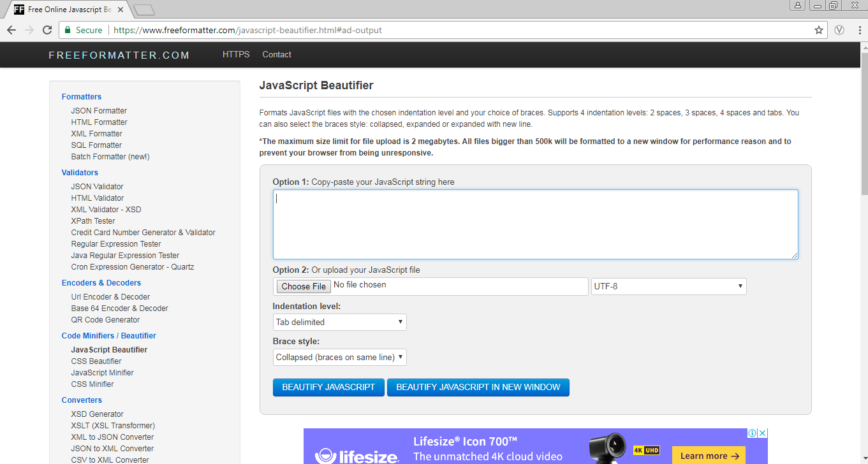
Task: Open the JSON Formatter link
Action: (x=99, y=110)
